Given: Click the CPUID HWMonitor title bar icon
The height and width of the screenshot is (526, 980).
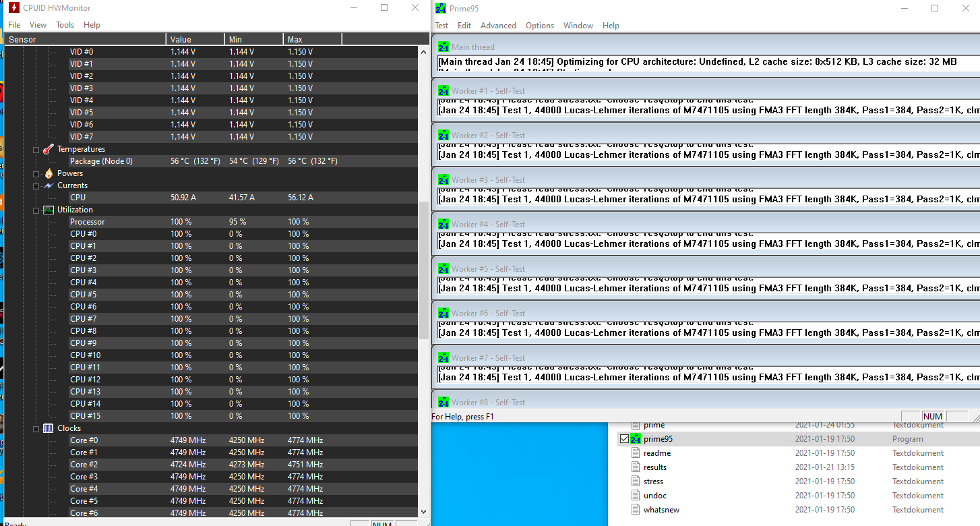Looking at the screenshot, I should tap(13, 8).
